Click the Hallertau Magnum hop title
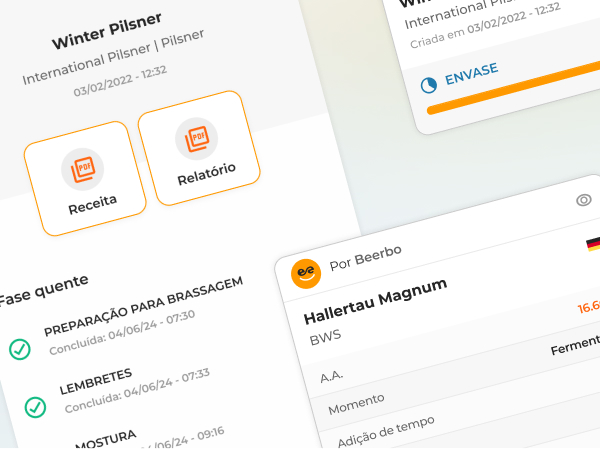This screenshot has height=449, width=600. [x=375, y=298]
